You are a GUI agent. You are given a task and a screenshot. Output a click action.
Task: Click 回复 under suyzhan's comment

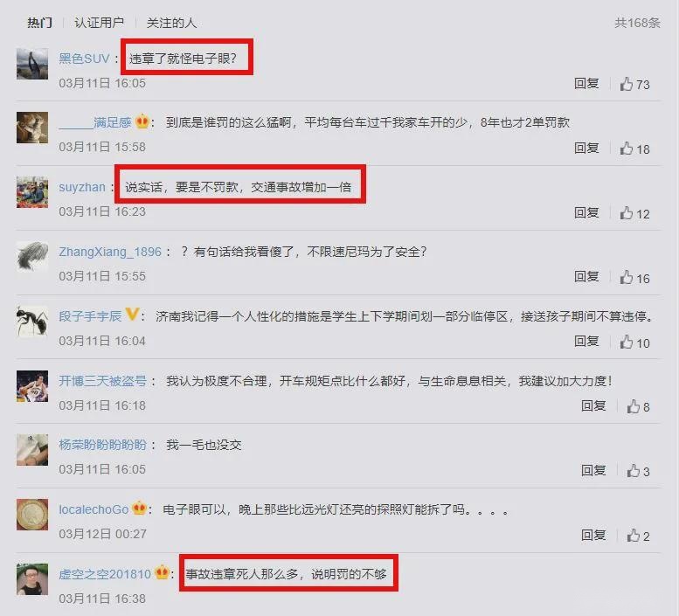(x=586, y=212)
